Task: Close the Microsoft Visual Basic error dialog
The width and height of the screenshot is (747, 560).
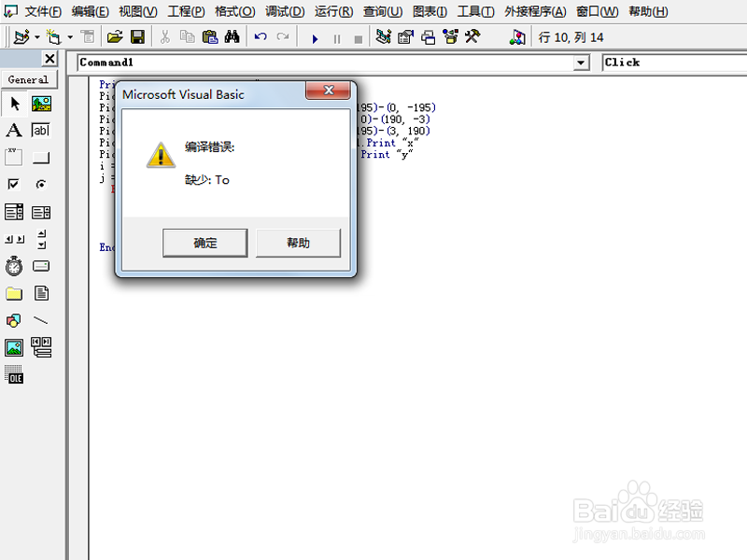Action: (x=329, y=90)
